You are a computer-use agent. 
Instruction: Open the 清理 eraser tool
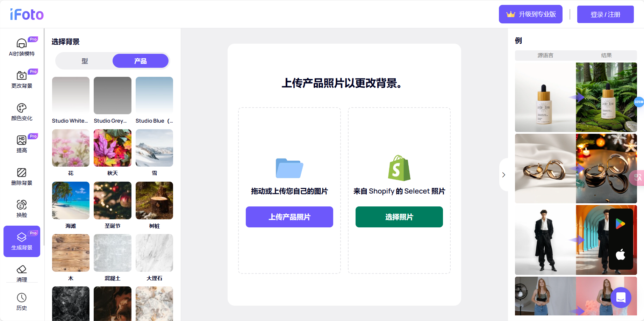[22, 273]
